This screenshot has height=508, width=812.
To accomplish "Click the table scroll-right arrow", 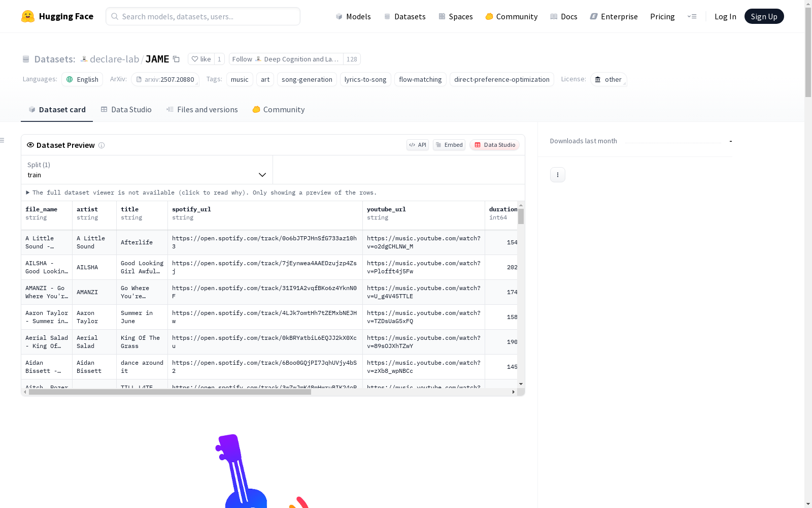I will 514,392.
